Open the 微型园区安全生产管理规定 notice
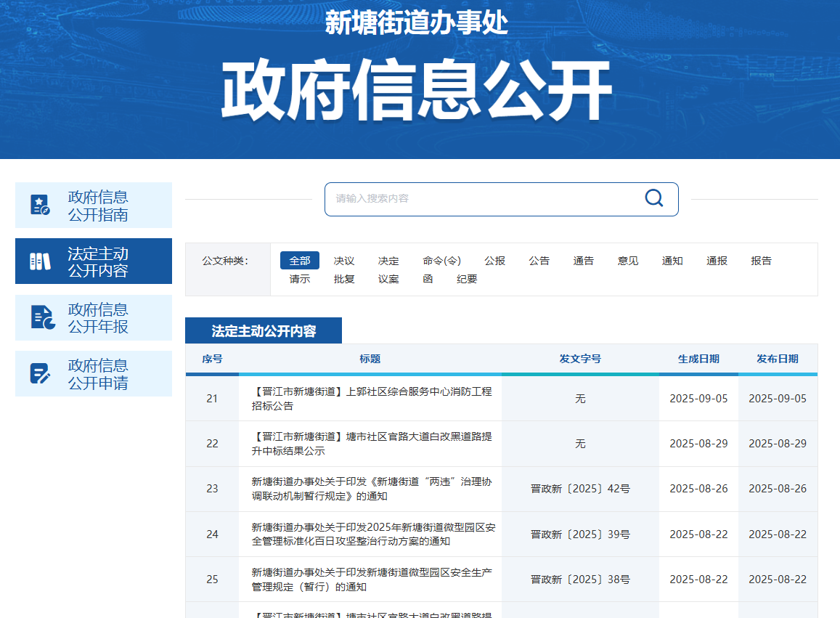840x618 pixels. [371, 579]
